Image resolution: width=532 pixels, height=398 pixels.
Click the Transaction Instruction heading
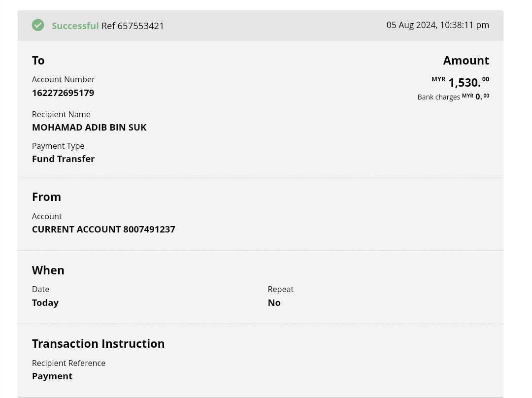(98, 343)
